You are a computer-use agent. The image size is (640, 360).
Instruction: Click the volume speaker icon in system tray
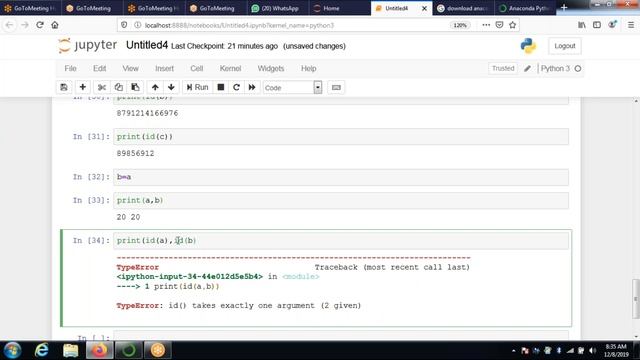pyautogui.click(x=592, y=351)
